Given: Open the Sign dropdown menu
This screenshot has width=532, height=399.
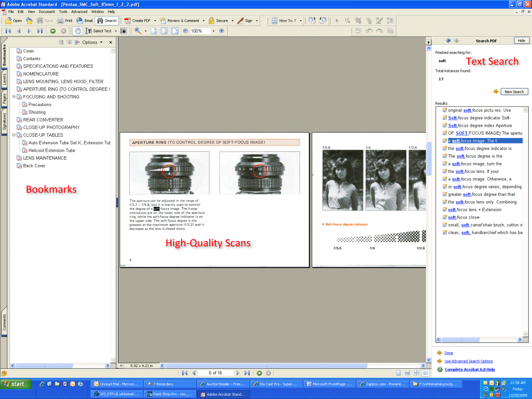Looking at the screenshot, I should click(257, 20).
